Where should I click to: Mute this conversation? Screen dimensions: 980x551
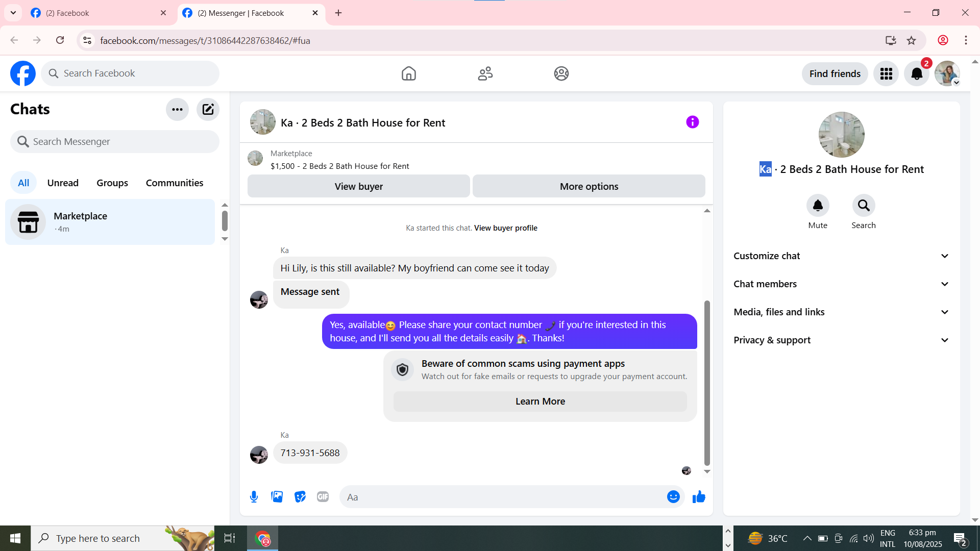(817, 206)
